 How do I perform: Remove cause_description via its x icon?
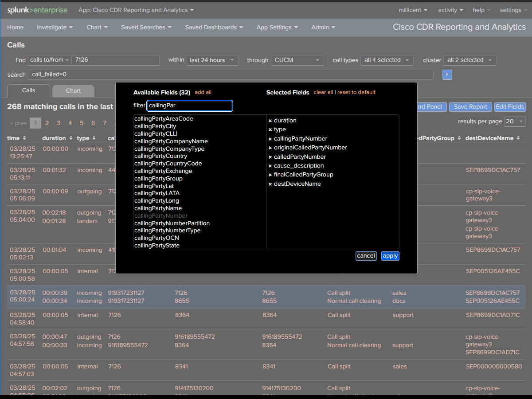pyautogui.click(x=270, y=165)
